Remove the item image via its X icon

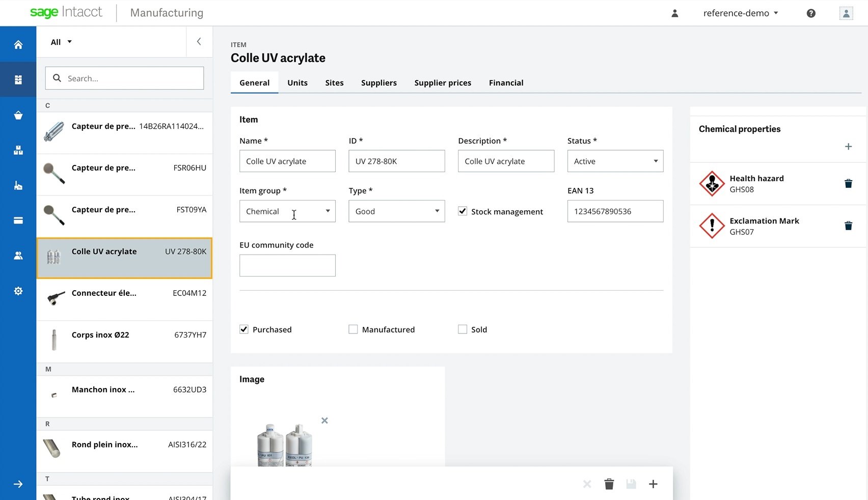point(324,420)
